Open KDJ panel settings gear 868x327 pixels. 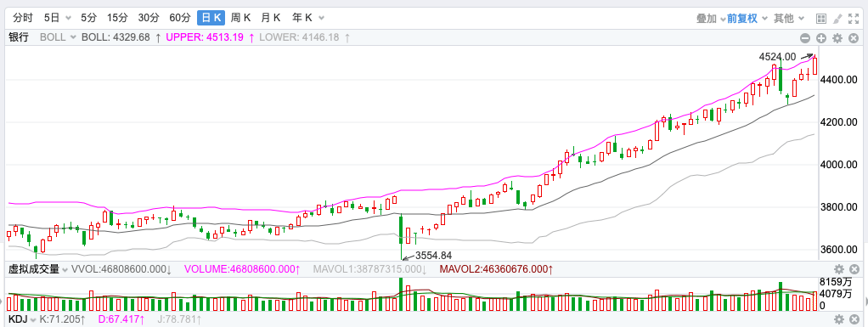(x=839, y=319)
